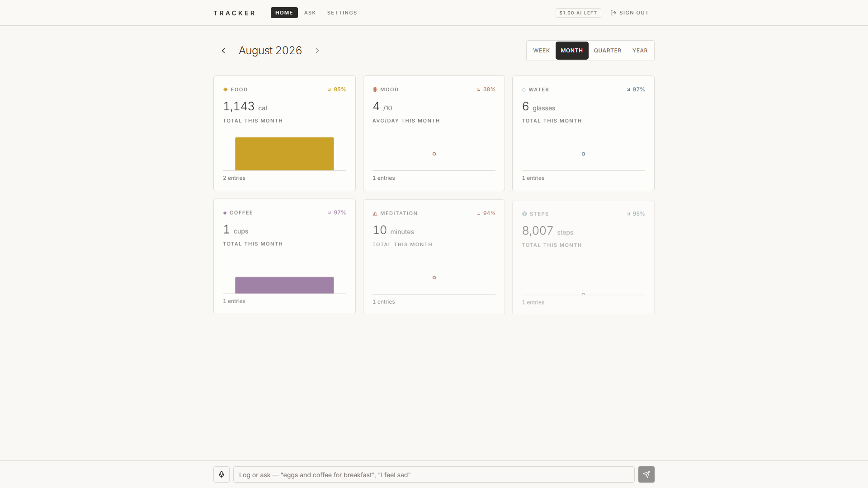
Task: Click the Coffee 97% down-trend arrow
Action: (330, 213)
